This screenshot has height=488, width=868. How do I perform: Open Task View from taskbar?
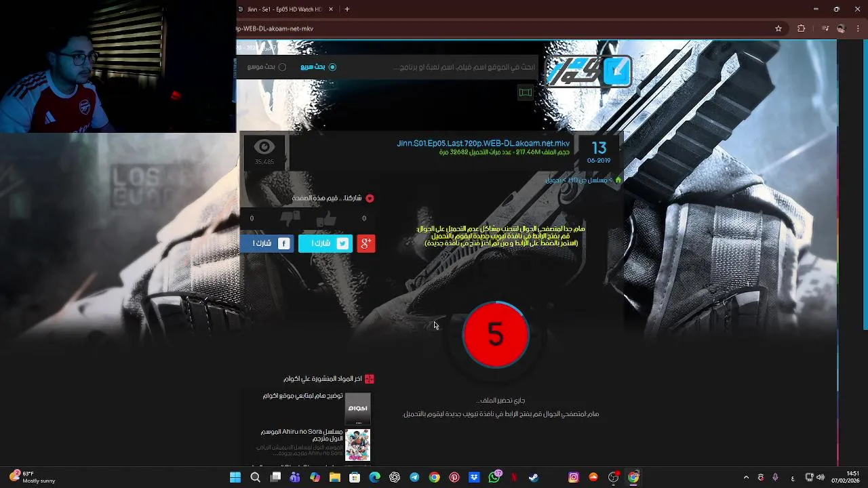coord(275,477)
